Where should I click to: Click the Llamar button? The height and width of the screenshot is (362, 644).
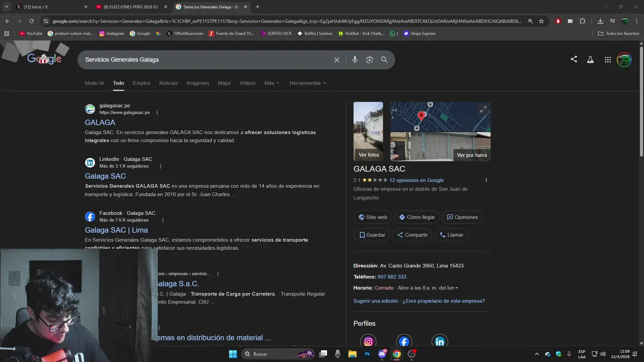coord(451,235)
